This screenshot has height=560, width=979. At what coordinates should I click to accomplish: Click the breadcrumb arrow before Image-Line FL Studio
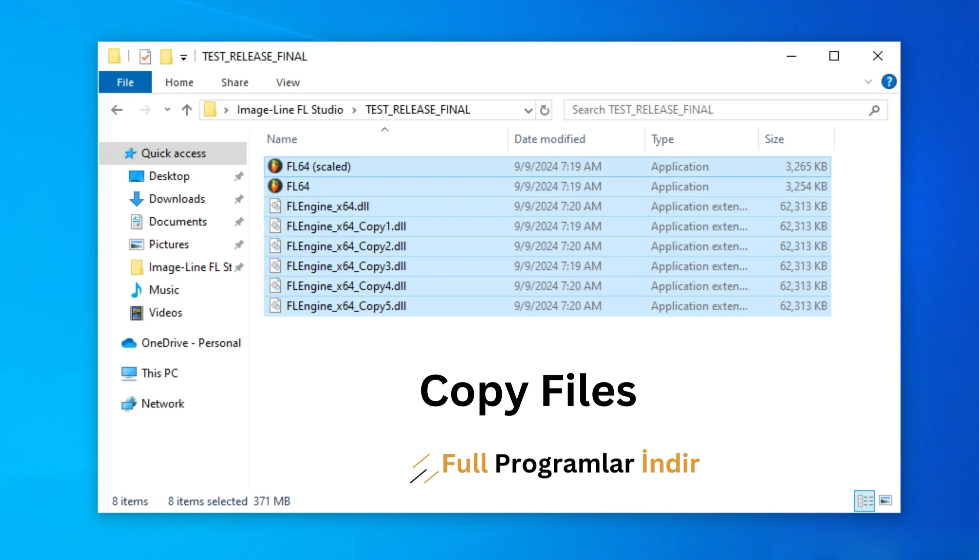pyautogui.click(x=226, y=110)
